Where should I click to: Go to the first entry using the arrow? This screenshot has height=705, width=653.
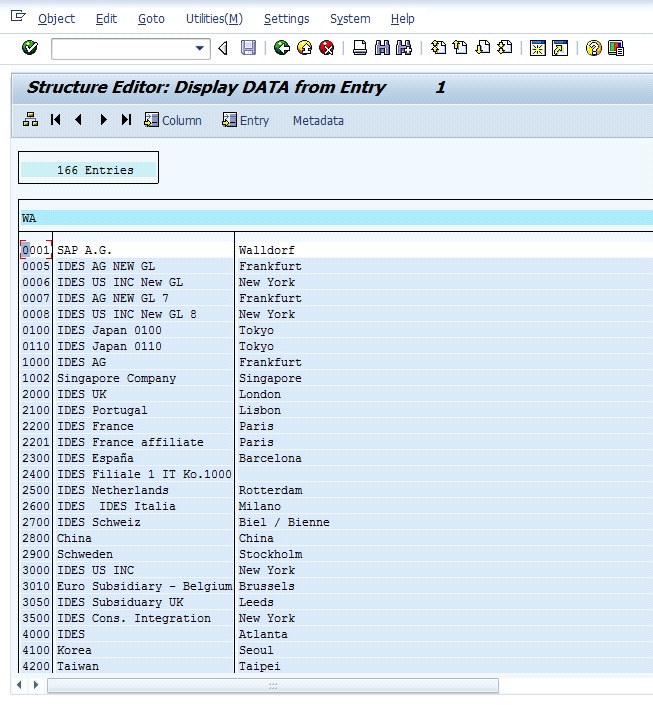coord(56,120)
